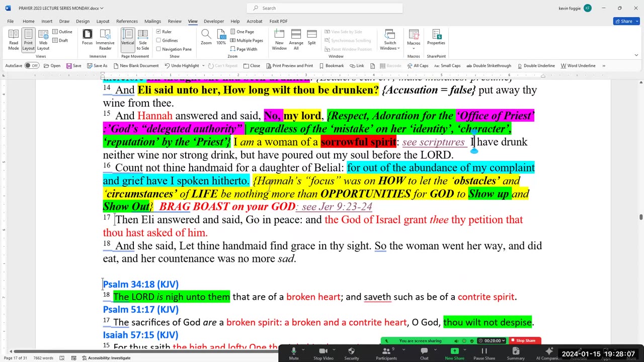Image resolution: width=644 pixels, height=362 pixels.
Task: Choose Multiple Pages zoom
Action: [x=247, y=40]
